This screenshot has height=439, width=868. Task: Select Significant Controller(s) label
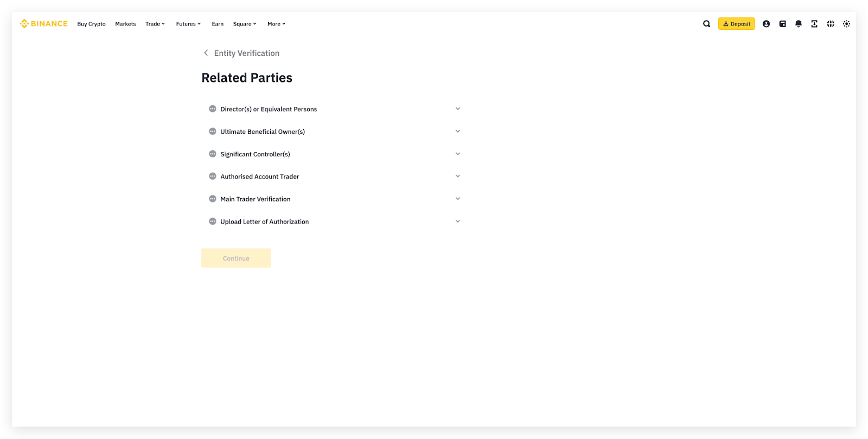pos(255,154)
